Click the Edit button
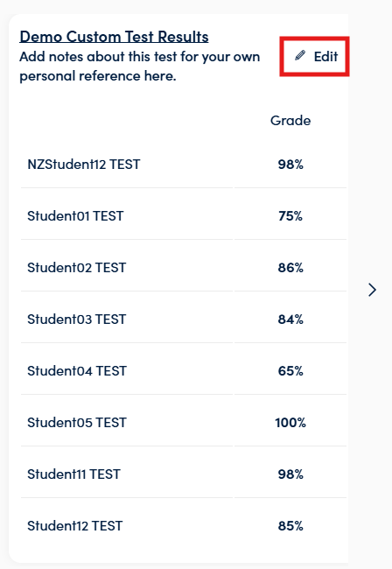Viewport: 392px width, 569px height. pyautogui.click(x=314, y=56)
